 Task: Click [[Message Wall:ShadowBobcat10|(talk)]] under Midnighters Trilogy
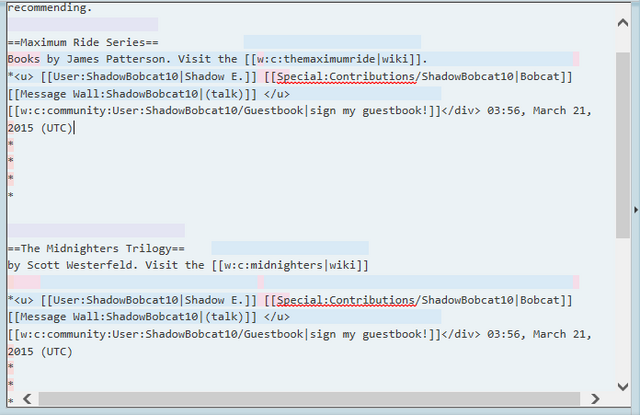point(132,317)
